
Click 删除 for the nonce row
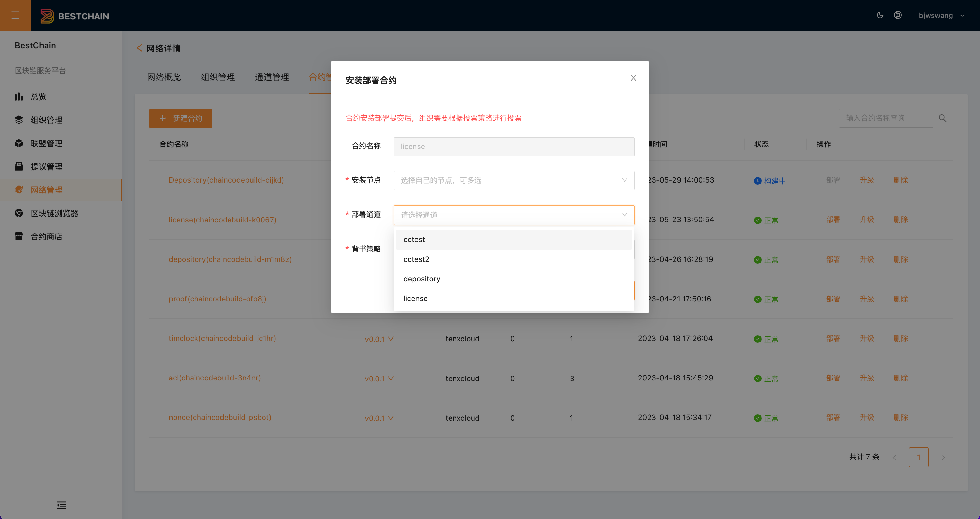coord(900,418)
